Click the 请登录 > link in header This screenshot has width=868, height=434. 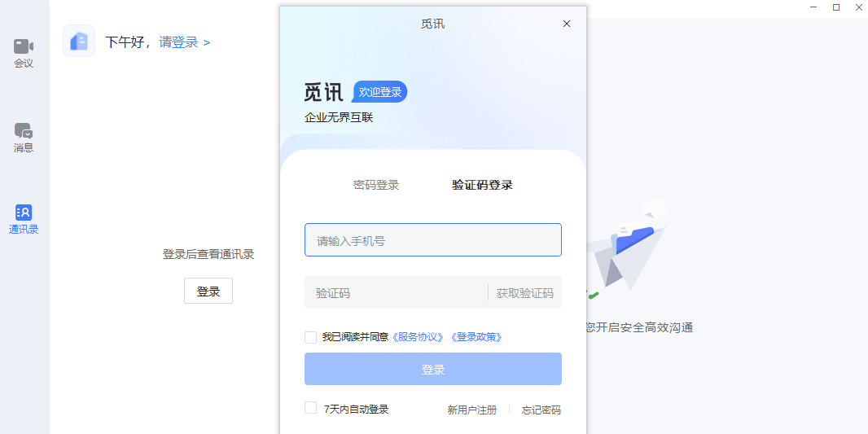(184, 42)
